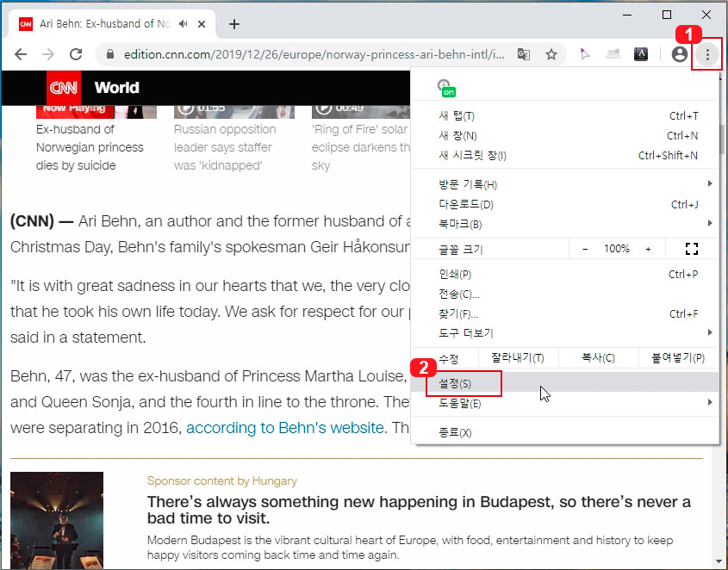This screenshot has width=728, height=570.
Task: Play 'Ex-husband of Norwegian princess' video
Action: (96, 139)
